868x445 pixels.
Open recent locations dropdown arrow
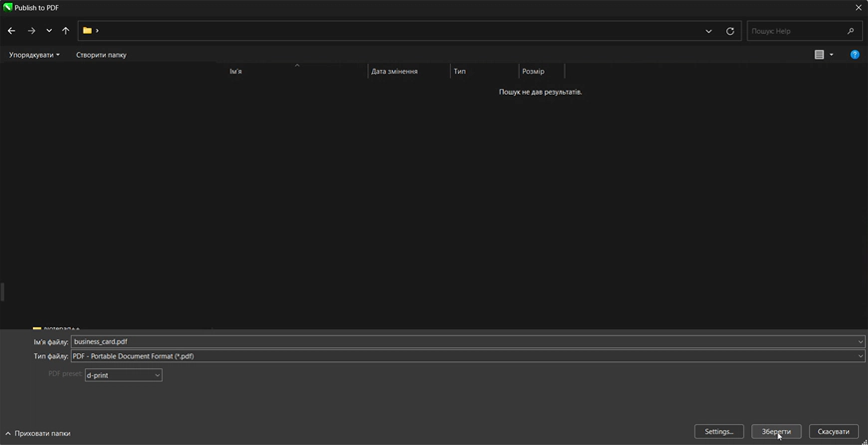pos(49,31)
